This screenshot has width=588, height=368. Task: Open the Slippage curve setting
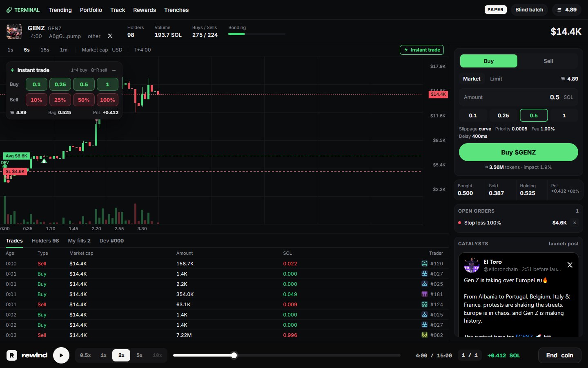tap(475, 129)
